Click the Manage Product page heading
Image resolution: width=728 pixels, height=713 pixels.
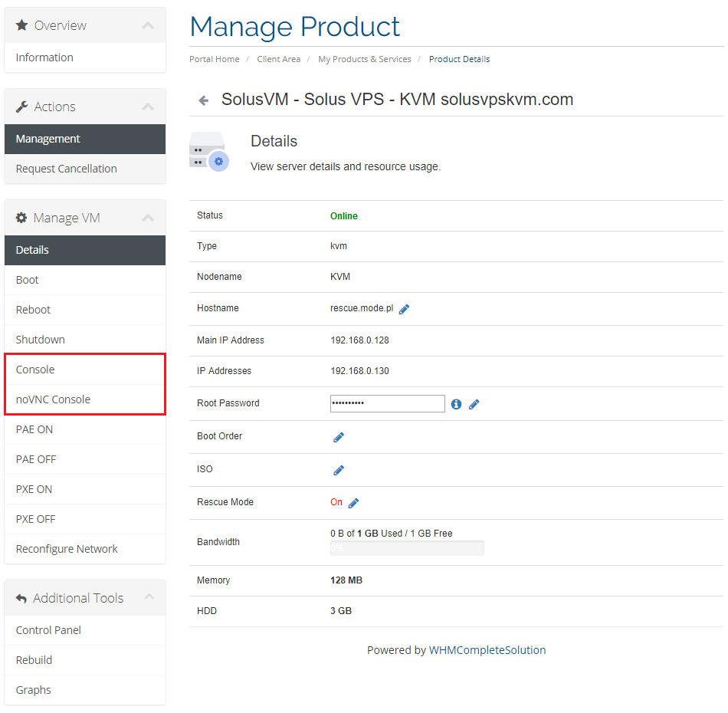(295, 27)
